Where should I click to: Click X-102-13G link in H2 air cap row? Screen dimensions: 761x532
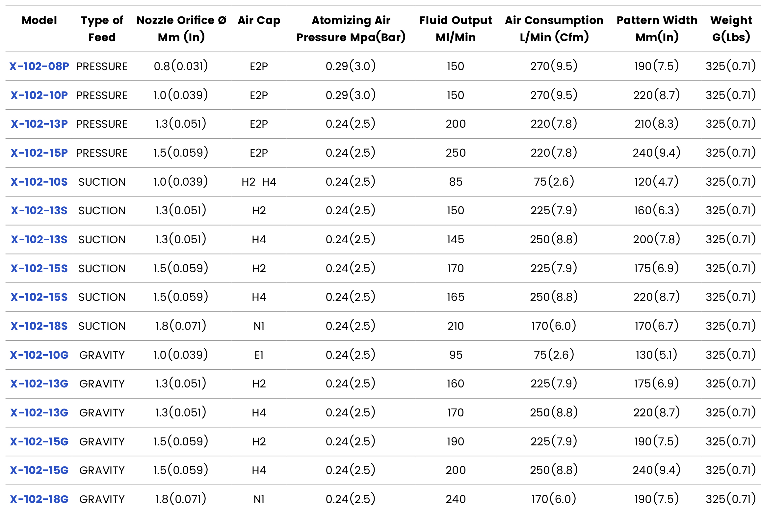point(39,384)
